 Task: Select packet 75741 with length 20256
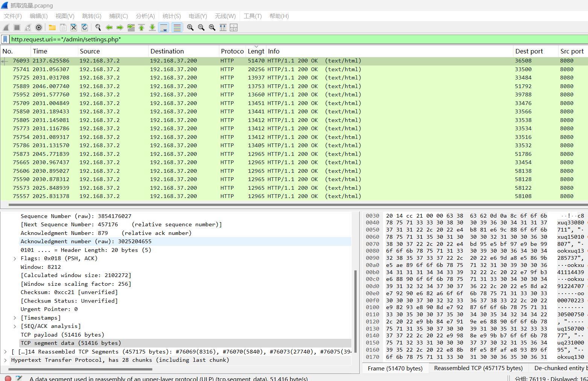[294, 69]
